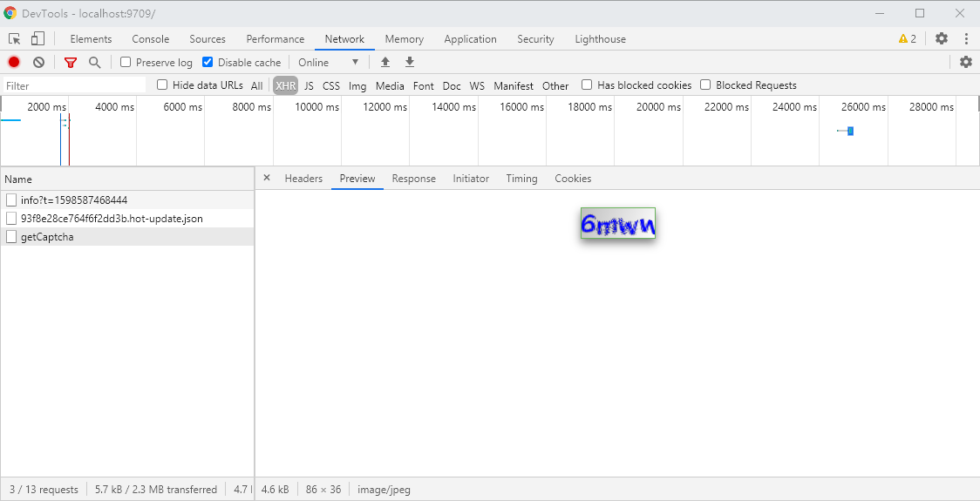This screenshot has height=501, width=980.
Task: Toggle the XHR request filter
Action: 286,85
